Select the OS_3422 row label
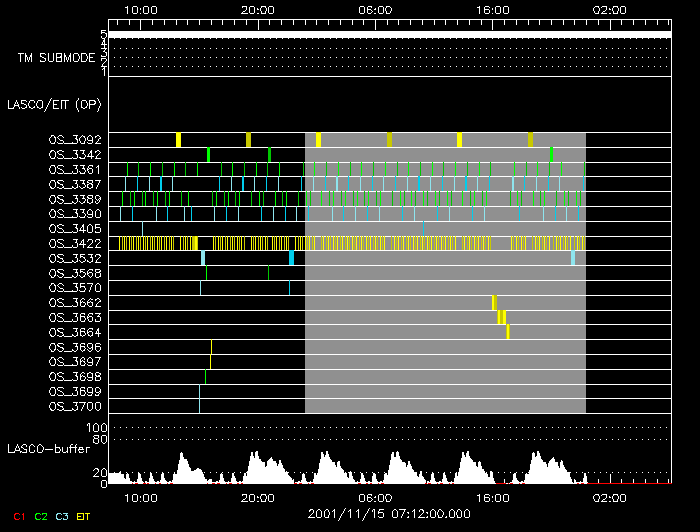 pos(74,243)
